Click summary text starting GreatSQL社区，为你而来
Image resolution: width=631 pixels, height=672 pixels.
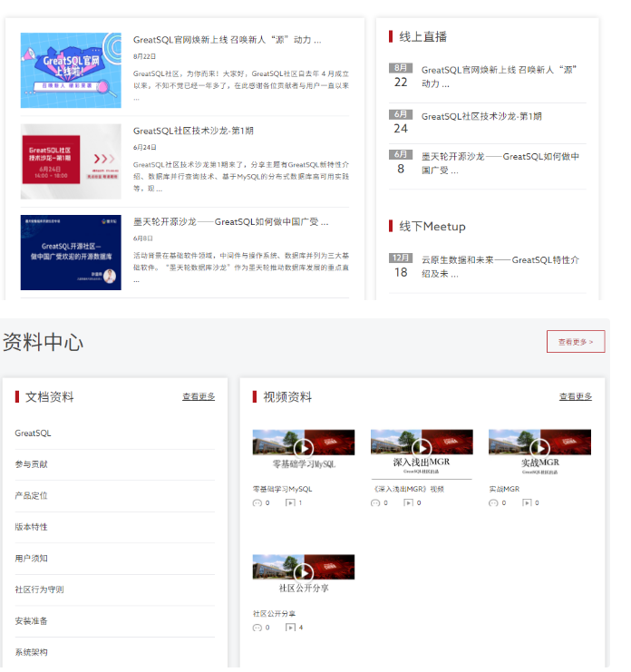241,86
